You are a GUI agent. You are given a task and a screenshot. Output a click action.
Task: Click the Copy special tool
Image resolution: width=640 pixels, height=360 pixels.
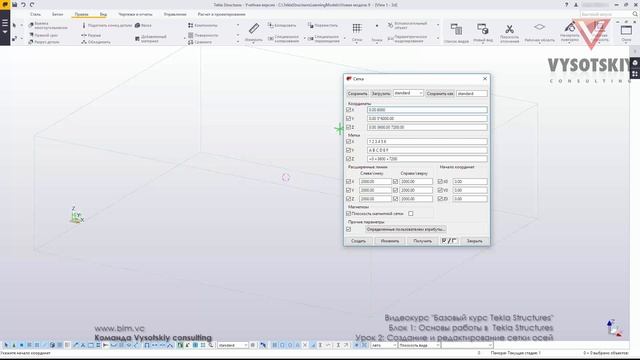coord(283,39)
